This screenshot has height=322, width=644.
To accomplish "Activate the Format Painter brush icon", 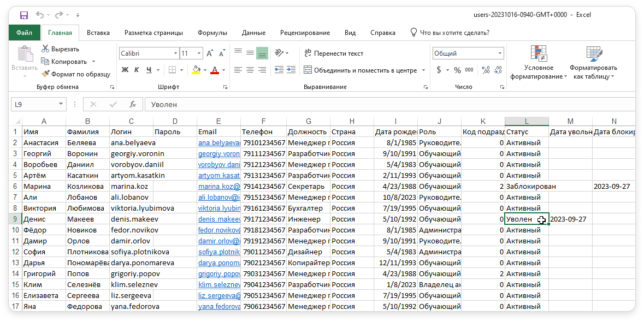I will pyautogui.click(x=45, y=74).
